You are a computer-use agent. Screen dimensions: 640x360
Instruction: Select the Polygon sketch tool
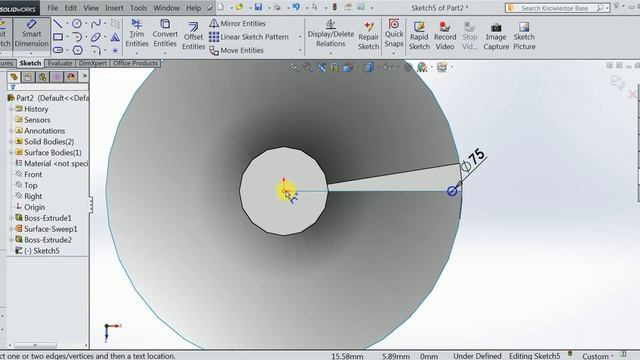[x=78, y=51]
